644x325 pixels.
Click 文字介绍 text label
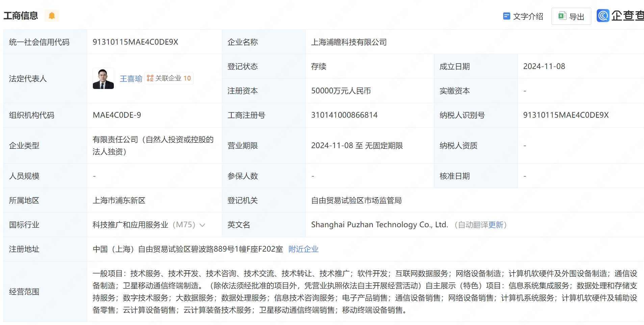coord(528,16)
